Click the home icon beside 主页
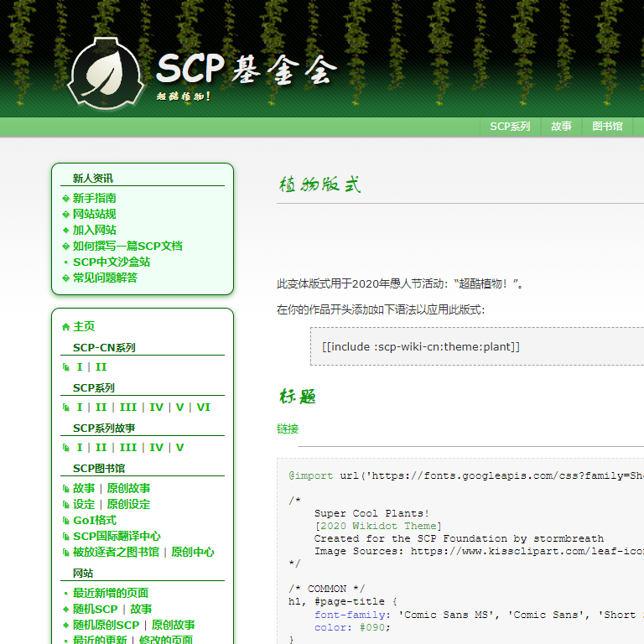 point(66,327)
